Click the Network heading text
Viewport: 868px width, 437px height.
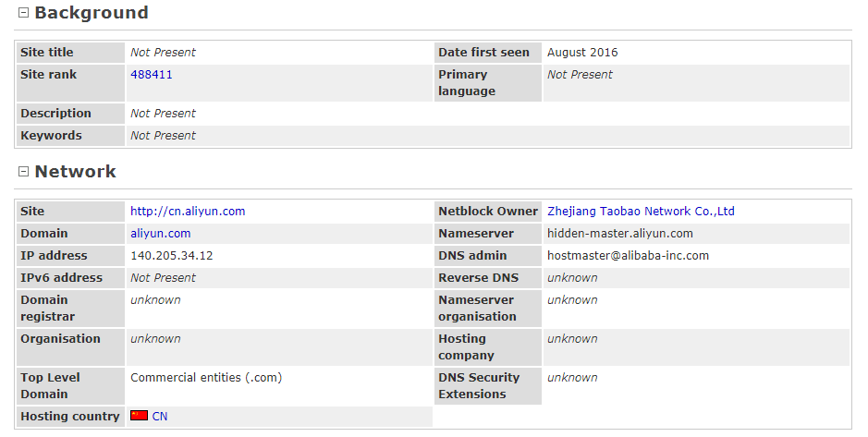pyautogui.click(x=75, y=172)
